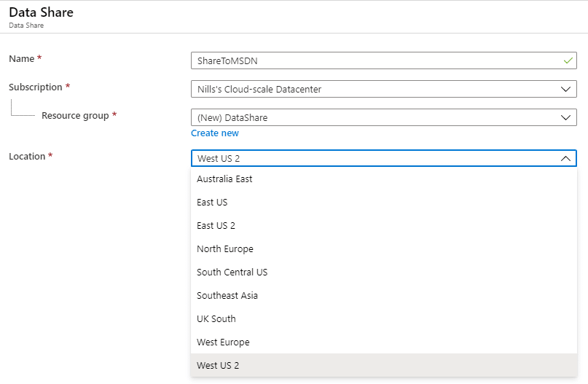Select South Central US location

tap(384, 272)
